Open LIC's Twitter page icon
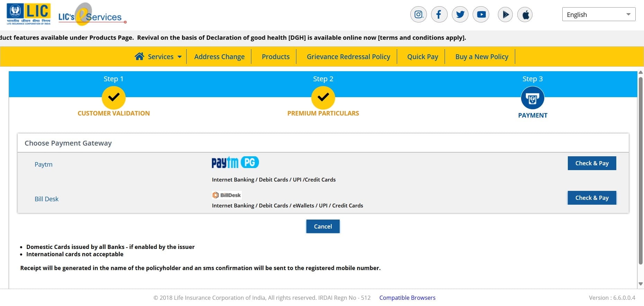 click(460, 15)
